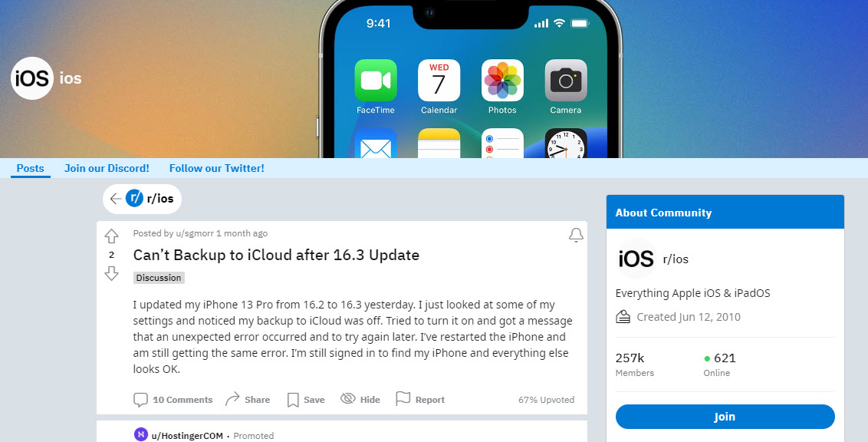Click the iOS community avatar in banner
Image resolution: width=868 pixels, height=442 pixels.
32,78
